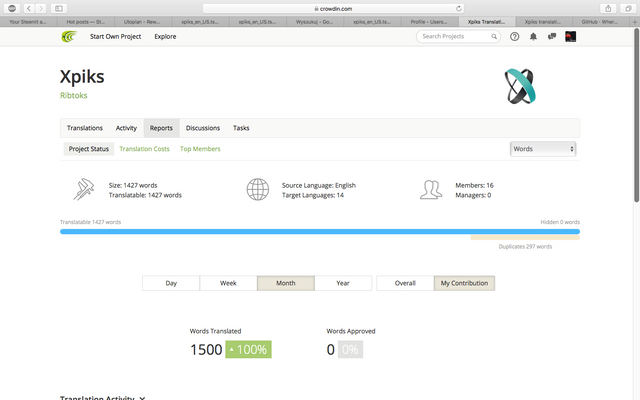
Task: Focus the Search Projects field
Action: (458, 36)
